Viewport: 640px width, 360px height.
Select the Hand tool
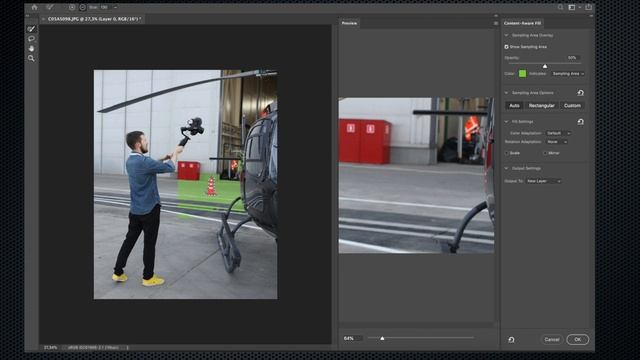[31, 49]
